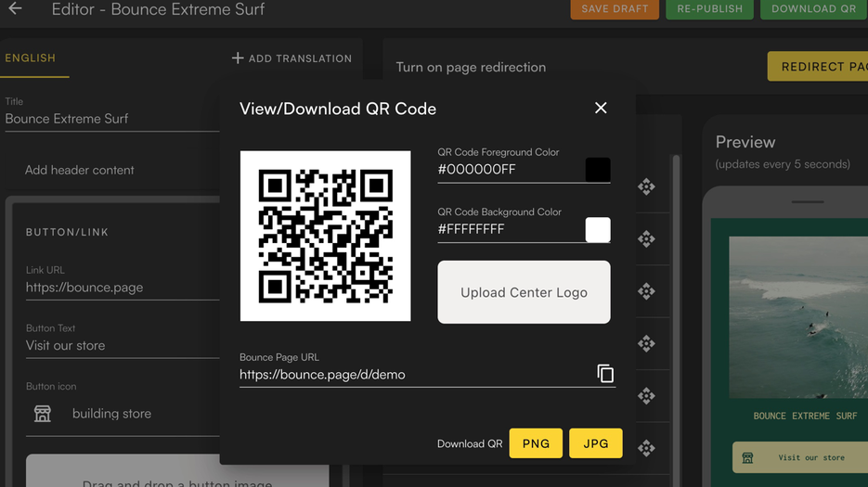Click the Save Draft button
868x487 pixels.
tap(615, 9)
